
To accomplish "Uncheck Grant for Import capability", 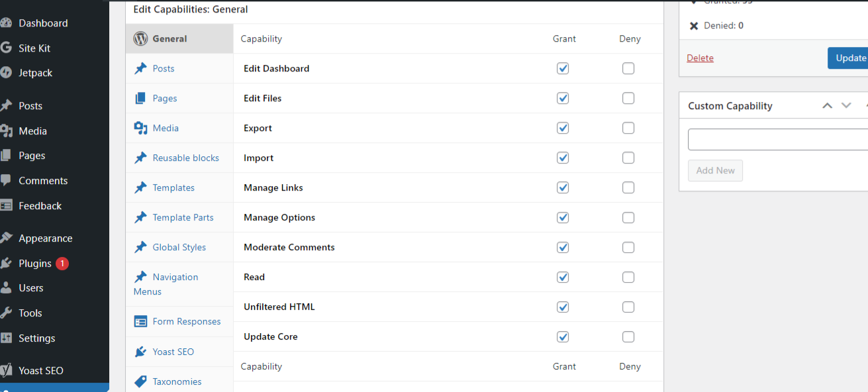I will tap(563, 158).
